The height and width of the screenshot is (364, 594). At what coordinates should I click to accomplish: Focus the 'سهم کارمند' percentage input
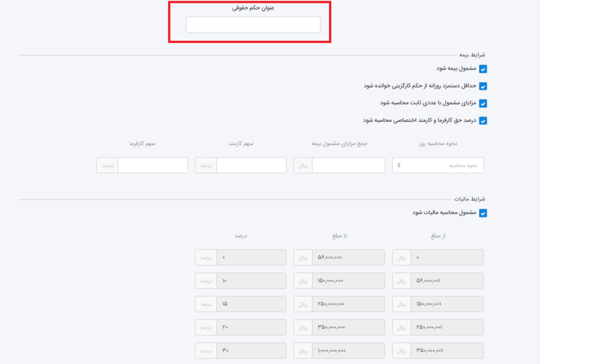click(x=251, y=165)
